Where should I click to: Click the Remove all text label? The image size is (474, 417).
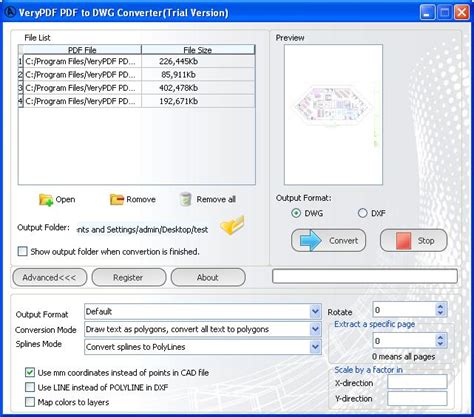pos(216,199)
